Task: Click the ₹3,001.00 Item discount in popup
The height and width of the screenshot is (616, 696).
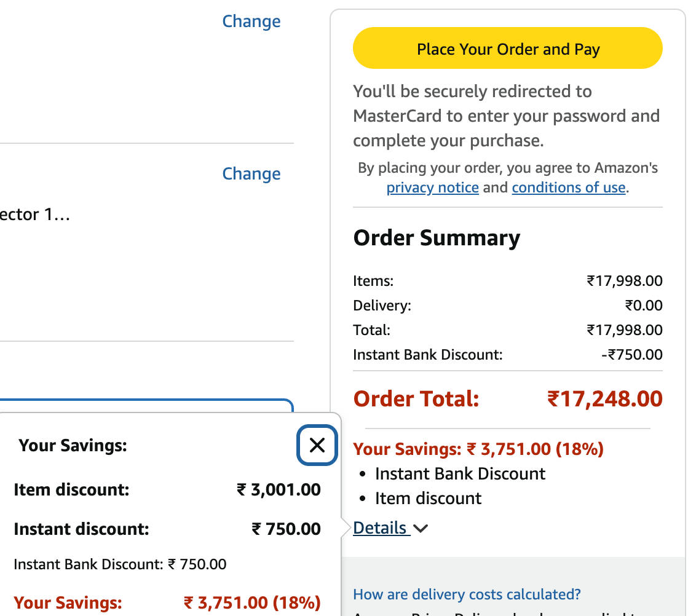Action: [x=279, y=490]
